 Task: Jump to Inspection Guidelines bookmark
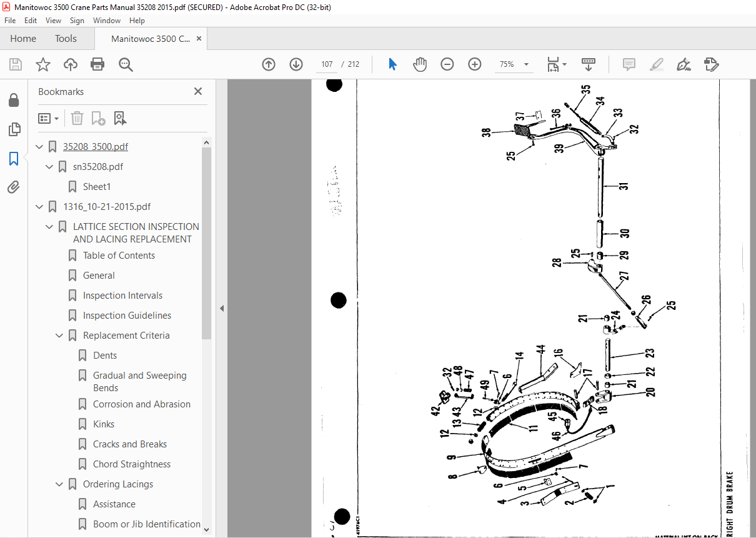[127, 316]
